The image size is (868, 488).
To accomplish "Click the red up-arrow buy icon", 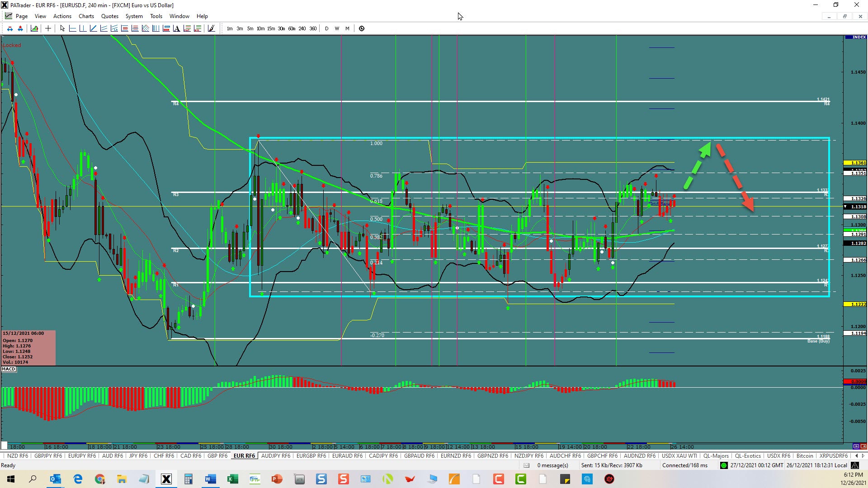I will coord(20,28).
